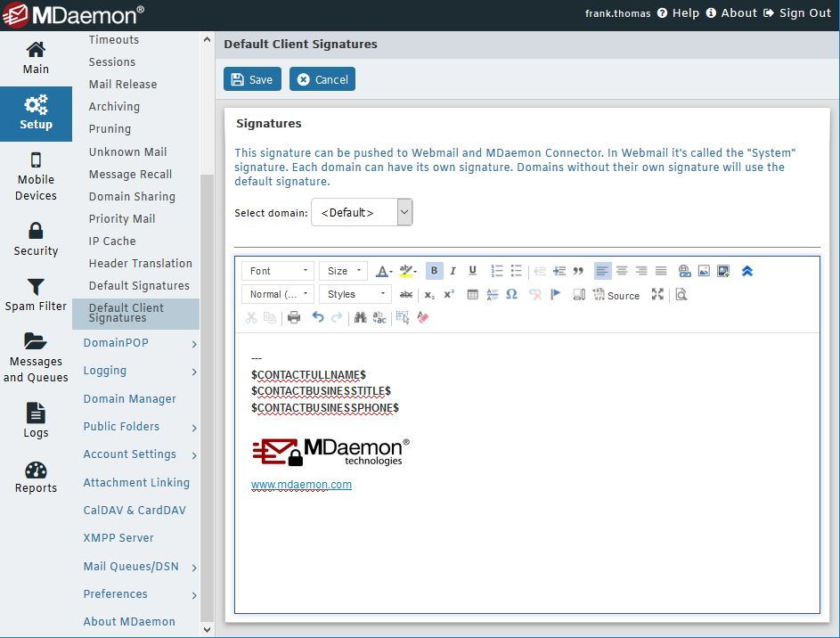
Task: Toggle bold formatting
Action: (x=434, y=271)
